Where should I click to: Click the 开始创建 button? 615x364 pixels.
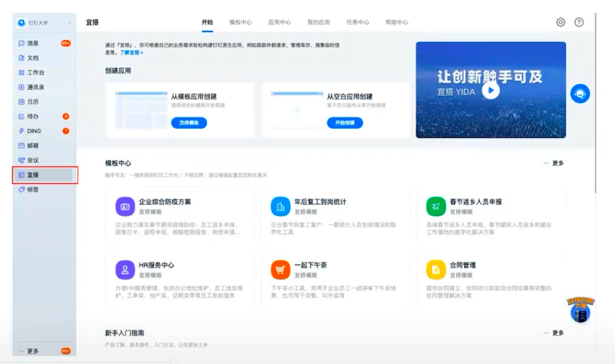[x=345, y=123]
